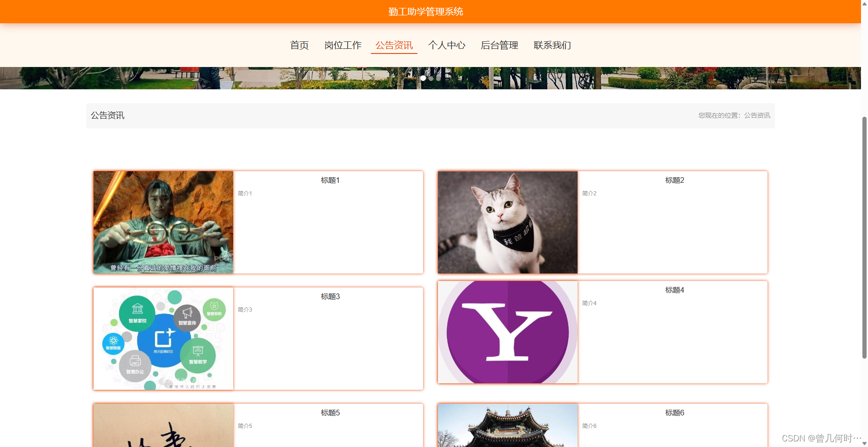Click the 标题1 announcement title
Viewport: 868px width, 447px height.
[x=330, y=180]
